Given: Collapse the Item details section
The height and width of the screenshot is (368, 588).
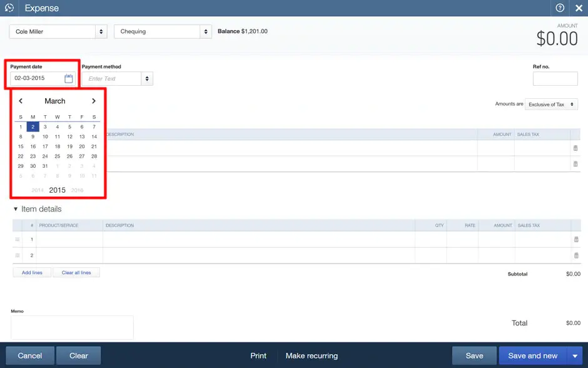Looking at the screenshot, I should click(16, 209).
